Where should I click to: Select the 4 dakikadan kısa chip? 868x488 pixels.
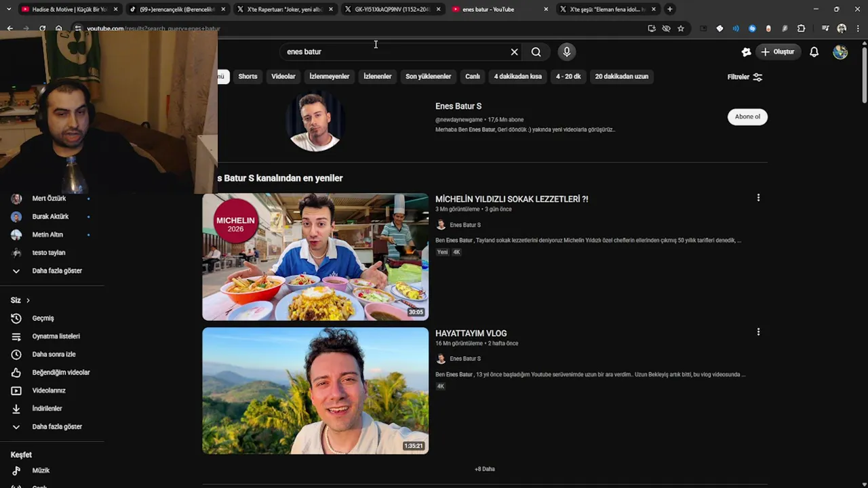pyautogui.click(x=518, y=77)
